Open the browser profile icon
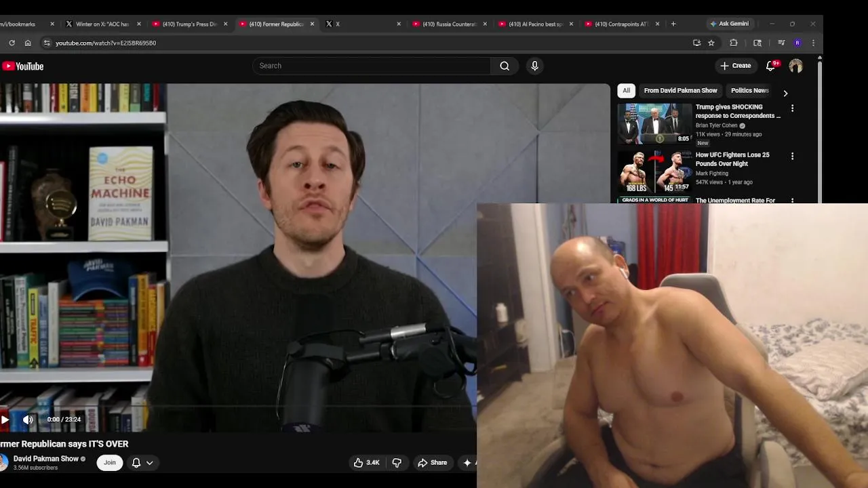Screen dimensions: 868x488 click(797, 43)
